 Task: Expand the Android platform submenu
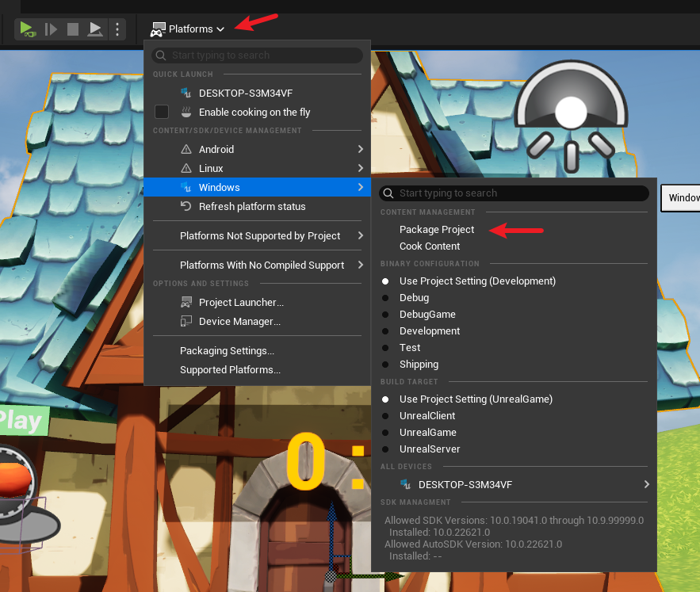tap(257, 149)
